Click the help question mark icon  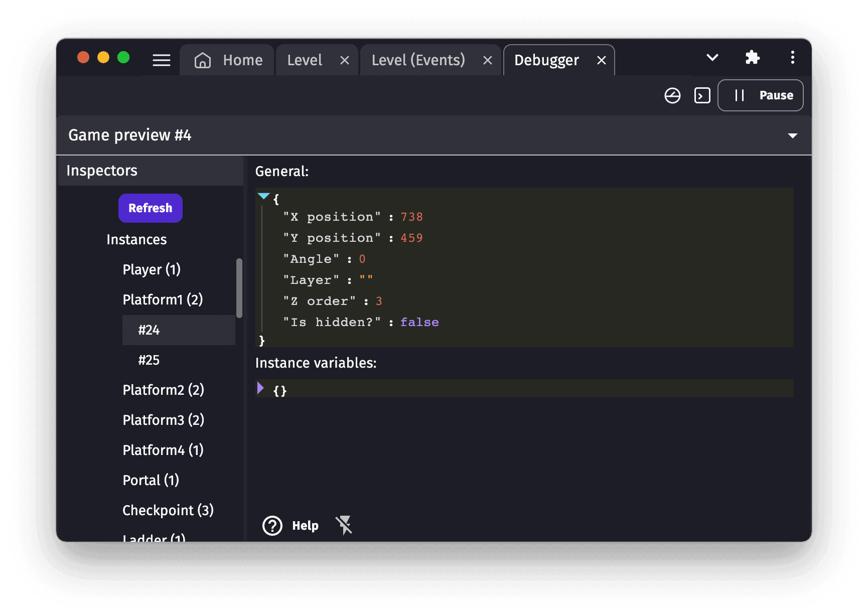click(272, 526)
